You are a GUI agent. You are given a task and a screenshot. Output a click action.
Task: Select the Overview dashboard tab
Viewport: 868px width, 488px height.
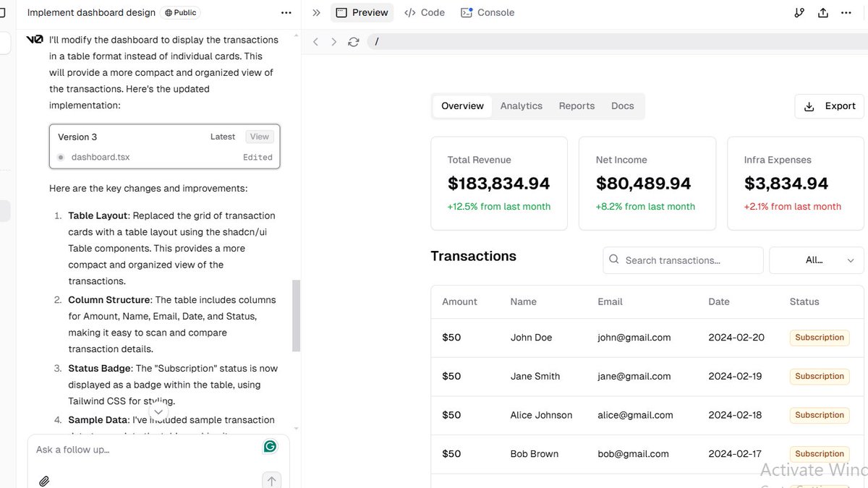[462, 106]
